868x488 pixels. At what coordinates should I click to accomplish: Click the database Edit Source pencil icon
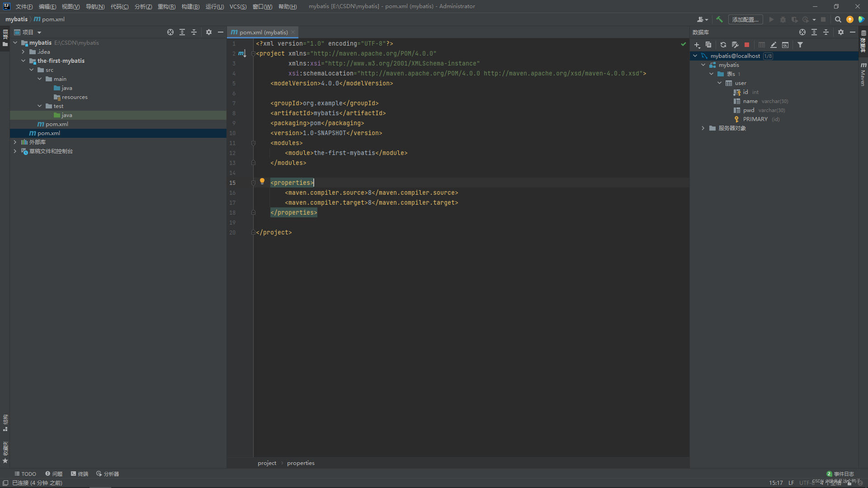(x=774, y=45)
